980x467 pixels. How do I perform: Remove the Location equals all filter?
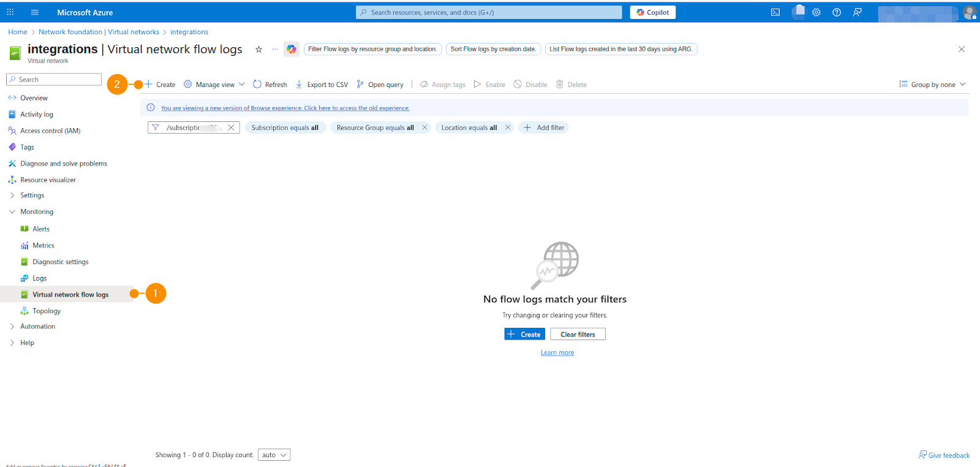tap(508, 127)
